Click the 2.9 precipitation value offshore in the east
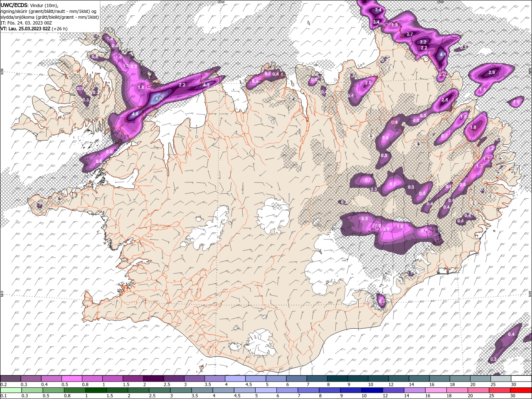 click(492, 73)
